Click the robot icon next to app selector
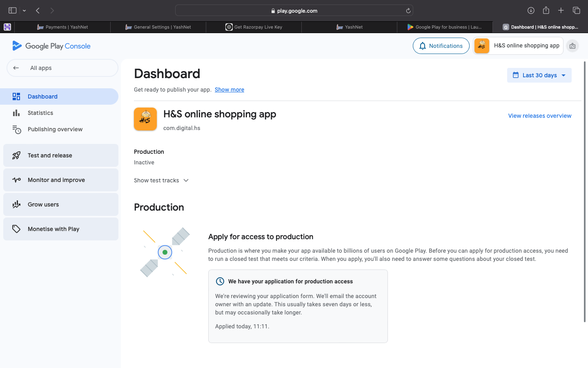The width and height of the screenshot is (588, 368). (572, 46)
